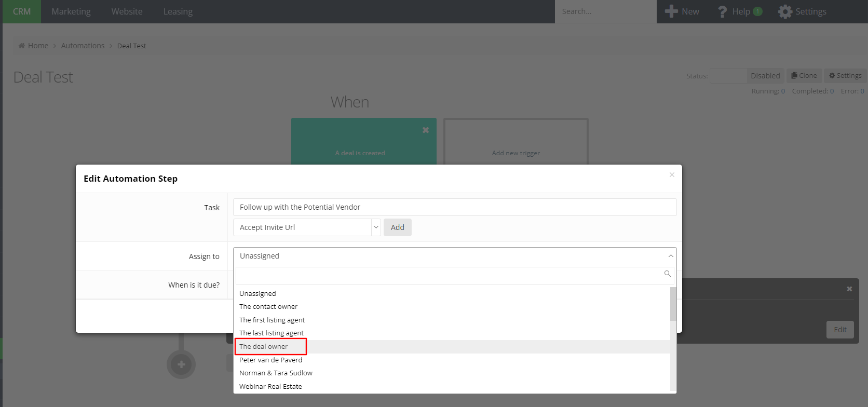Remove the 'A deal is created' trigger
This screenshot has width=868, height=407.
426,130
